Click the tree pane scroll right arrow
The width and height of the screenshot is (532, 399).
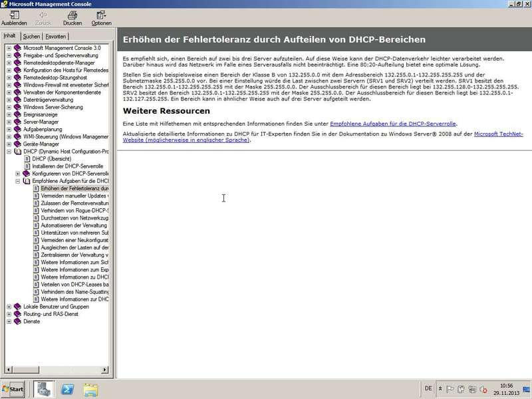pos(105,370)
